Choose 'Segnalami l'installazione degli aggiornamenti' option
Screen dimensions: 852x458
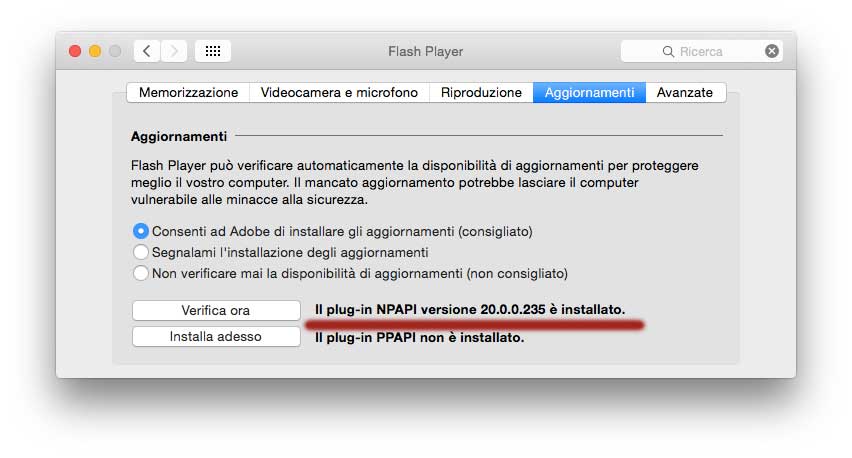tap(141, 252)
